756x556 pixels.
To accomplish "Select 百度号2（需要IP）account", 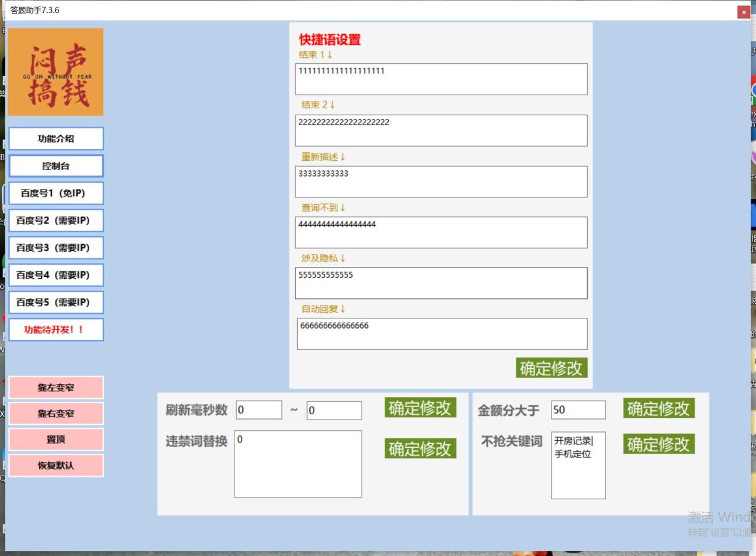I will coord(56,220).
